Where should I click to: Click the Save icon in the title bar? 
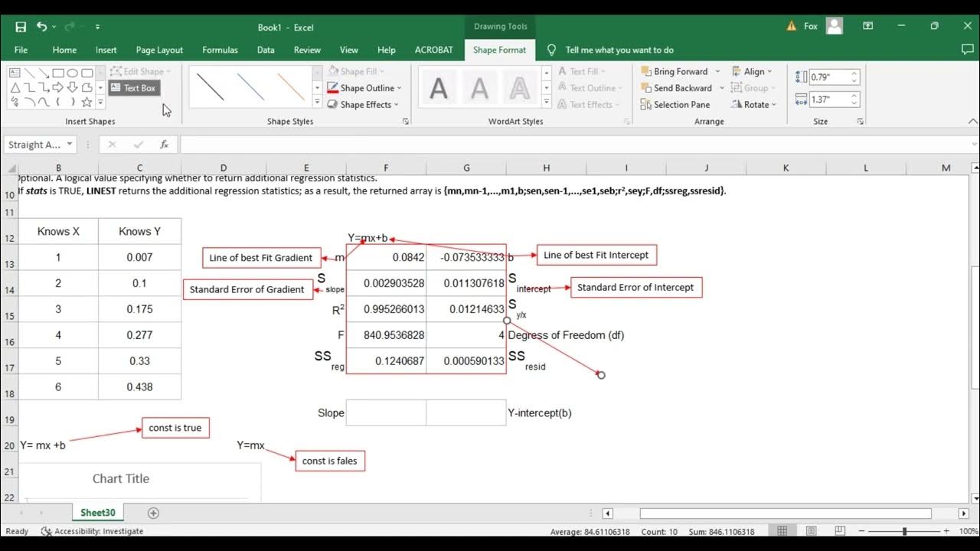point(21,27)
